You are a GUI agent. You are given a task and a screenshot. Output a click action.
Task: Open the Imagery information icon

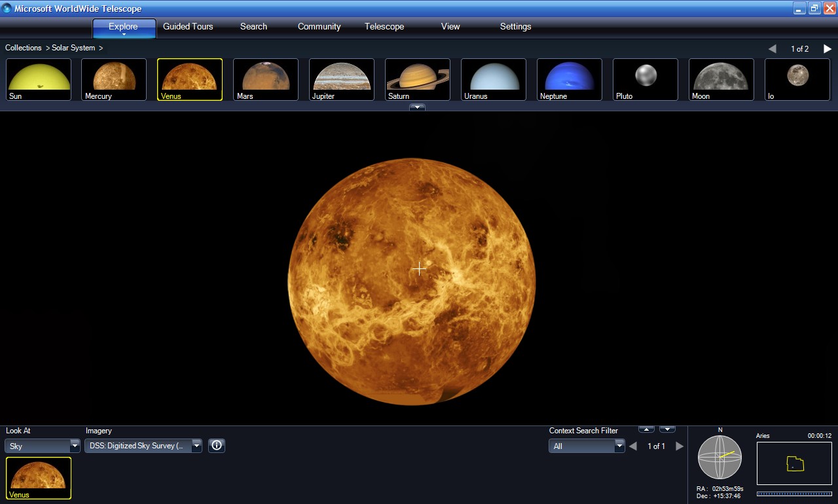[x=216, y=446]
